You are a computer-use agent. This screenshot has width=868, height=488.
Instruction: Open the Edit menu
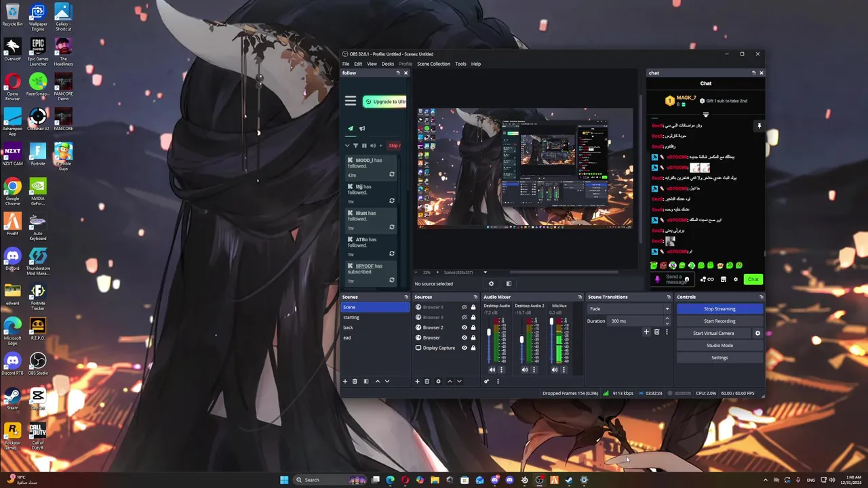coord(358,64)
